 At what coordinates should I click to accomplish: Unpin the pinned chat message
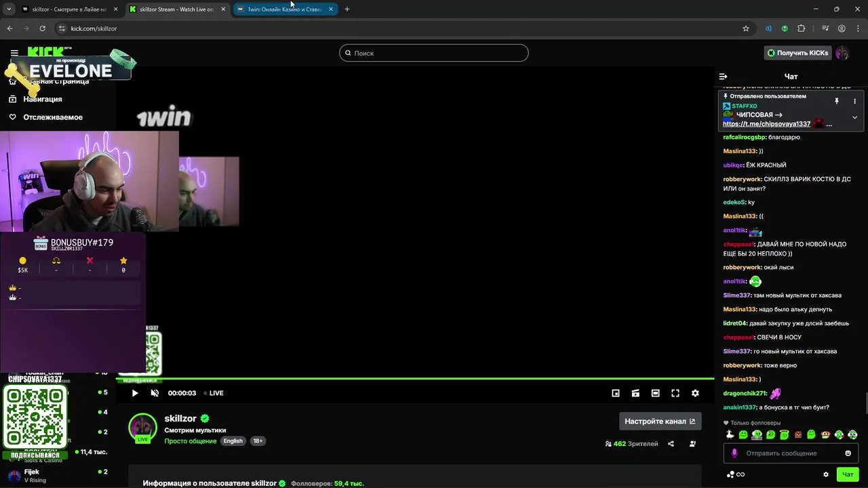(837, 101)
